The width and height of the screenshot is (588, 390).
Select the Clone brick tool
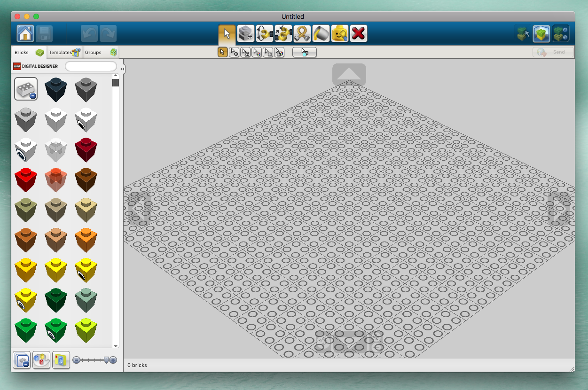tap(246, 33)
